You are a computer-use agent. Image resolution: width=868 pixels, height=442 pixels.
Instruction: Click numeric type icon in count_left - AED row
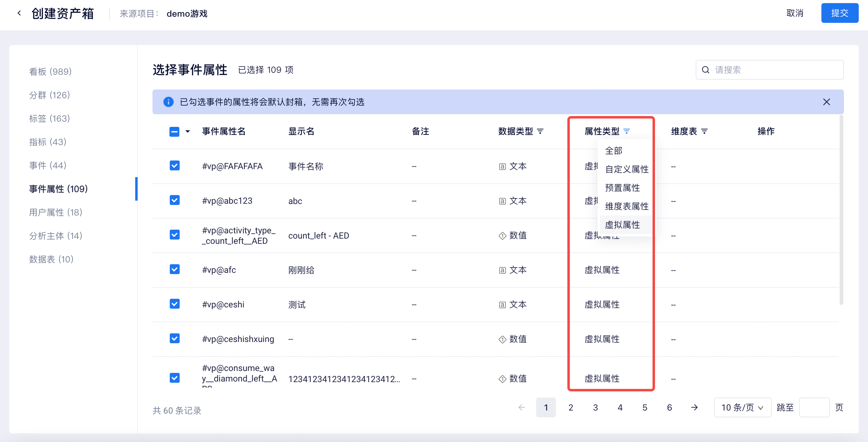(502, 236)
